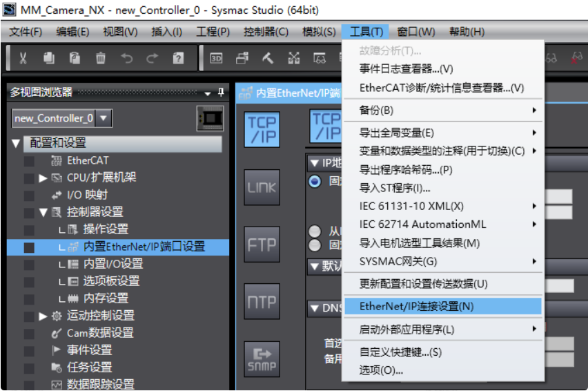Click 导入ST程序(I)... menu entry
The image size is (588, 391).
443,188
